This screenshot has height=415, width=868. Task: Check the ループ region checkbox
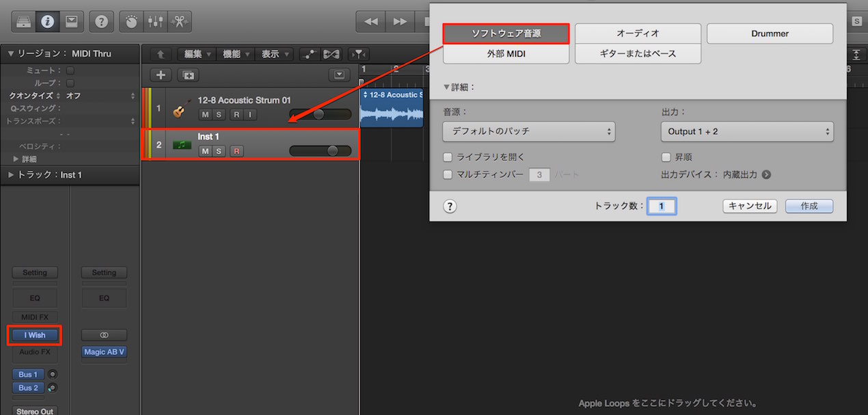(x=70, y=83)
